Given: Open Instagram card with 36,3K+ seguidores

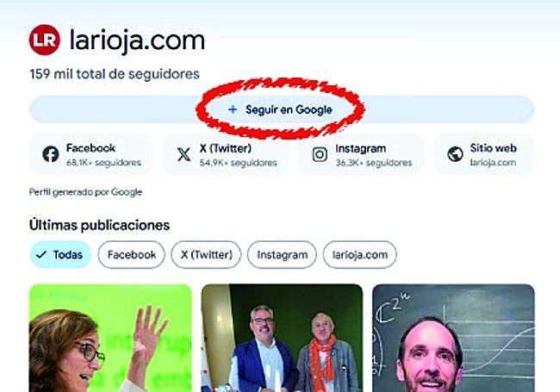Looking at the screenshot, I should tap(361, 154).
